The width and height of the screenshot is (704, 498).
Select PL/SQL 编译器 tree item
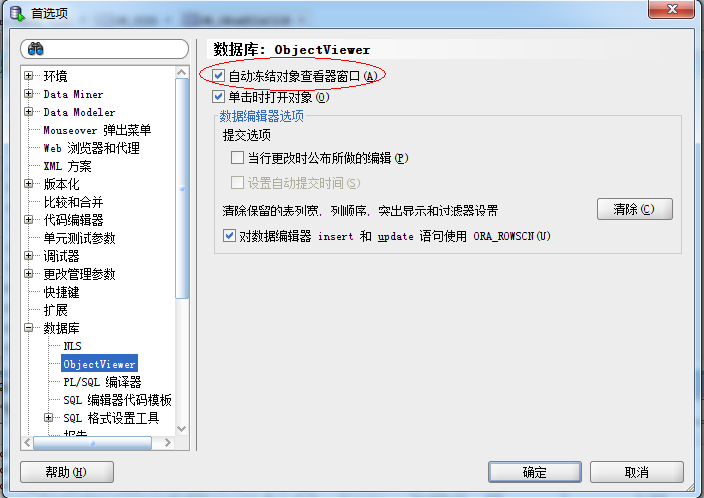click(x=102, y=382)
